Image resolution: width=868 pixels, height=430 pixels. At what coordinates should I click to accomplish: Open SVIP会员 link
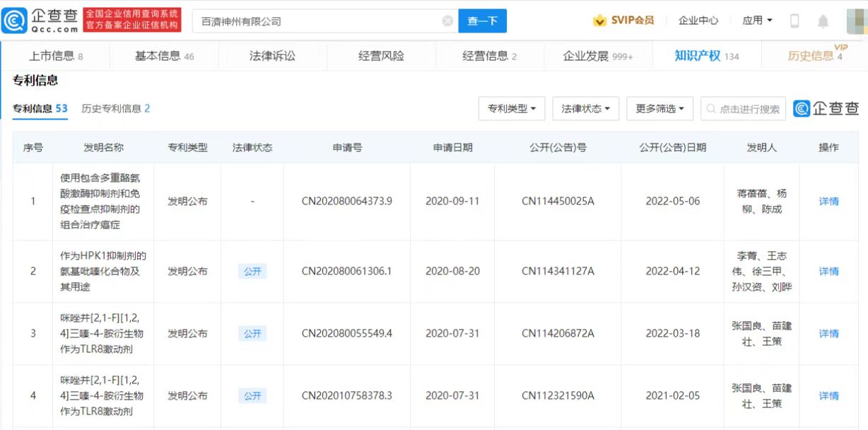pos(632,21)
